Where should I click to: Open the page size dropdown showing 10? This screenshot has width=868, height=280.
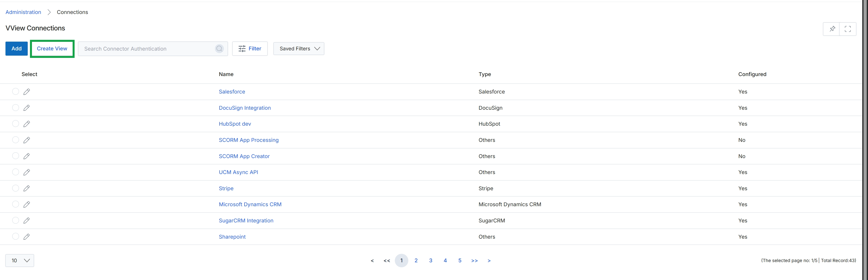coord(19,261)
